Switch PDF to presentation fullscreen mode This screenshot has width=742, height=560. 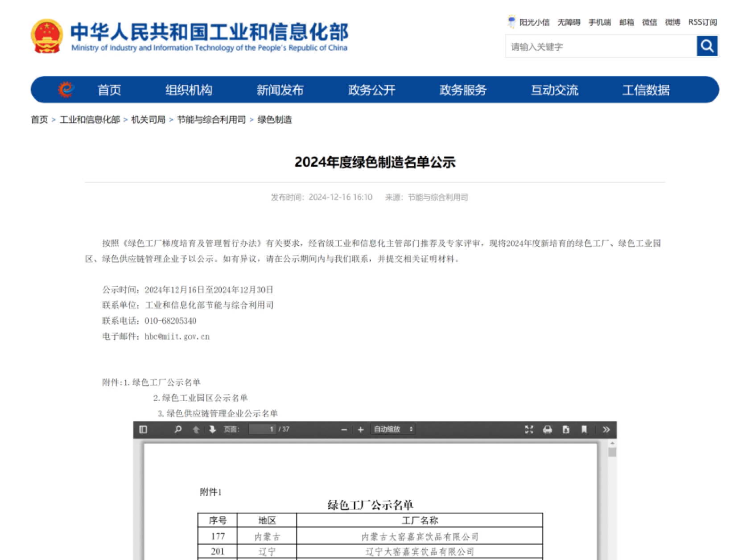click(x=529, y=429)
